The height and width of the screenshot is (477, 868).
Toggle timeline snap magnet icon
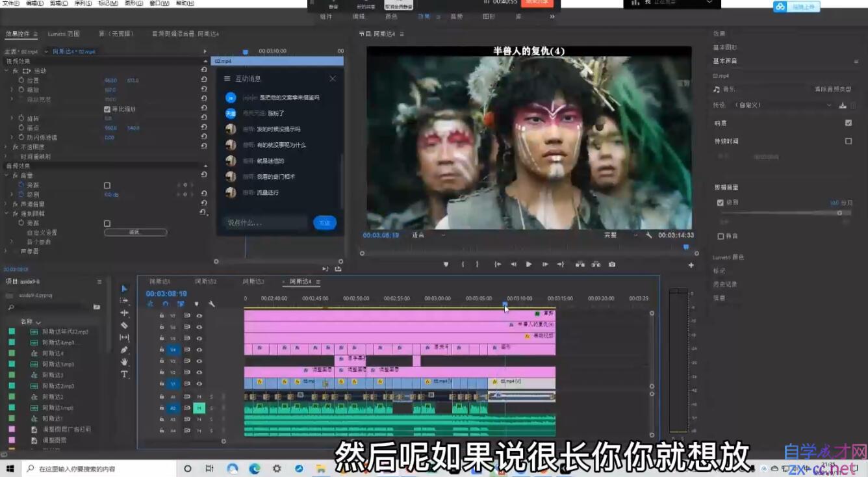[166, 303]
